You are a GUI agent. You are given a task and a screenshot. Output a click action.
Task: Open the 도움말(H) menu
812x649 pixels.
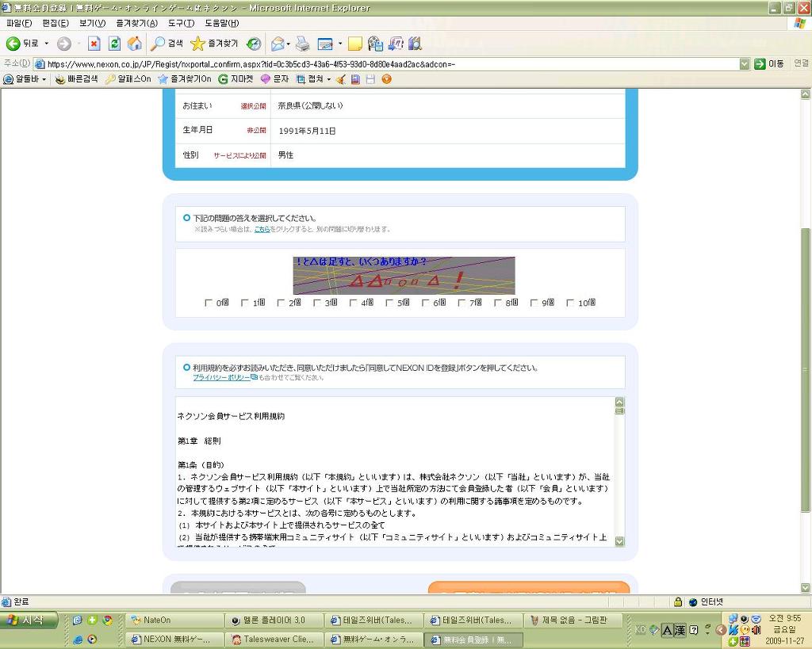tap(222, 23)
